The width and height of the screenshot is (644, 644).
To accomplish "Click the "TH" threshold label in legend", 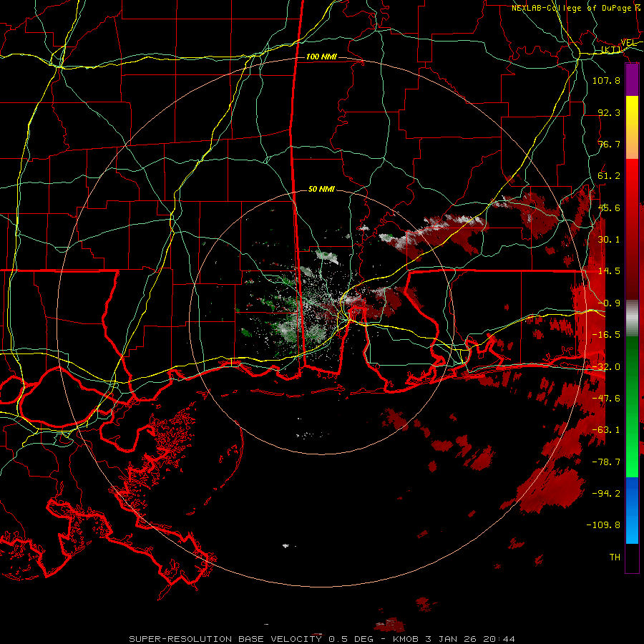I will [615, 557].
